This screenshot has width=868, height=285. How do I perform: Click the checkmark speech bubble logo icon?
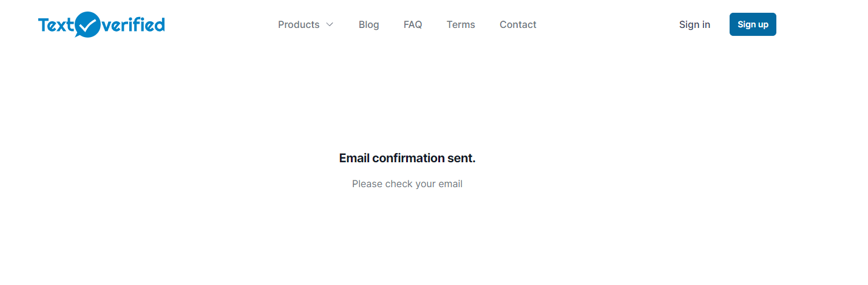pos(89,24)
